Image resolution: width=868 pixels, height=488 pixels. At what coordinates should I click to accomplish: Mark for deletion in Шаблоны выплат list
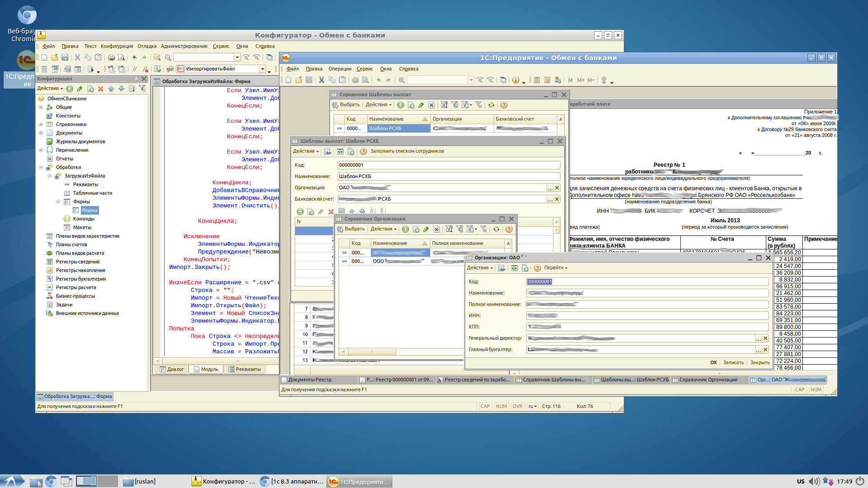(x=431, y=105)
